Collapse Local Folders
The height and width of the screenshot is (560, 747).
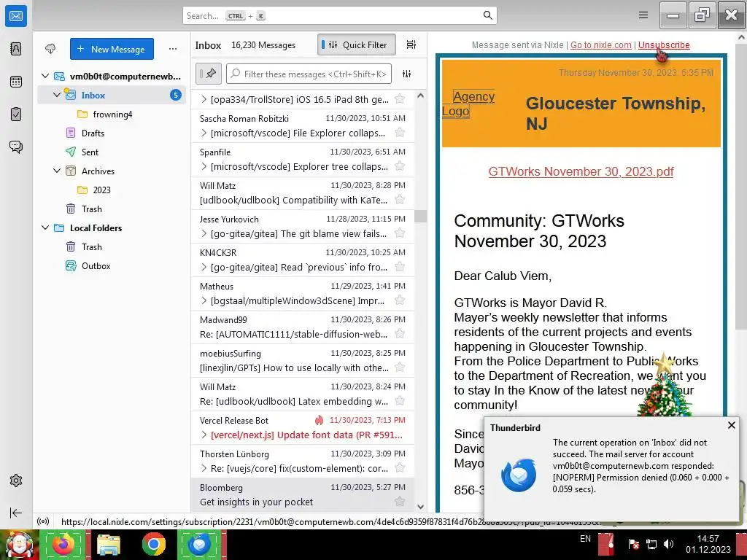click(x=45, y=227)
